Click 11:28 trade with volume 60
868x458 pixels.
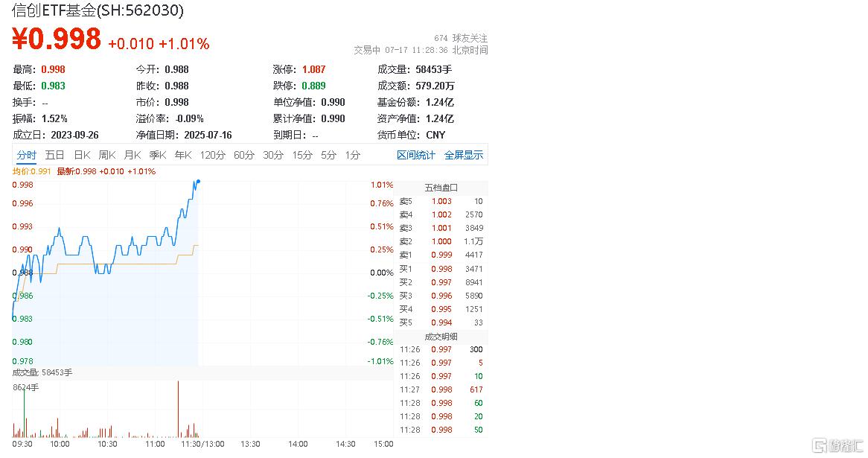441,403
